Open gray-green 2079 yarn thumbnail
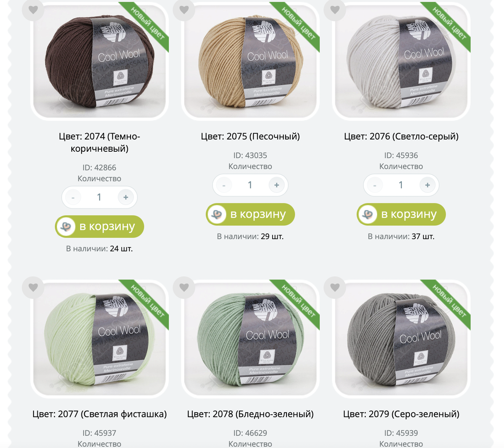Image resolution: width=504 pixels, height=448 pixels. tap(401, 339)
